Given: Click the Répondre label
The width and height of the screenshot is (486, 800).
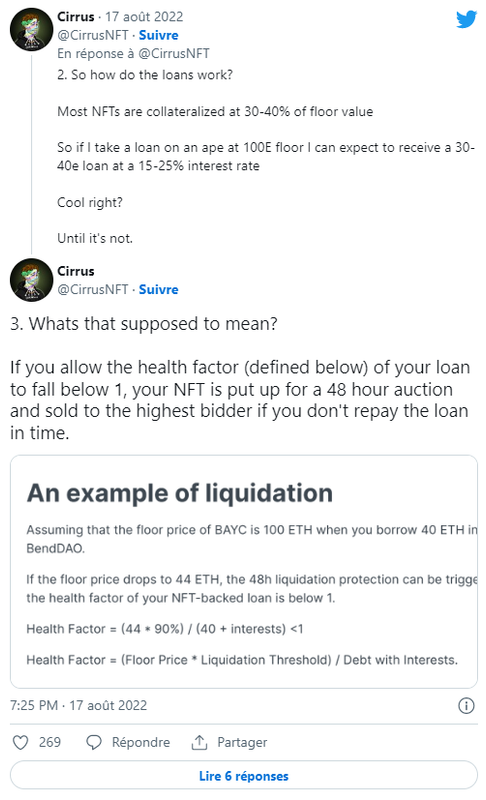Looking at the screenshot, I should pos(141,742).
